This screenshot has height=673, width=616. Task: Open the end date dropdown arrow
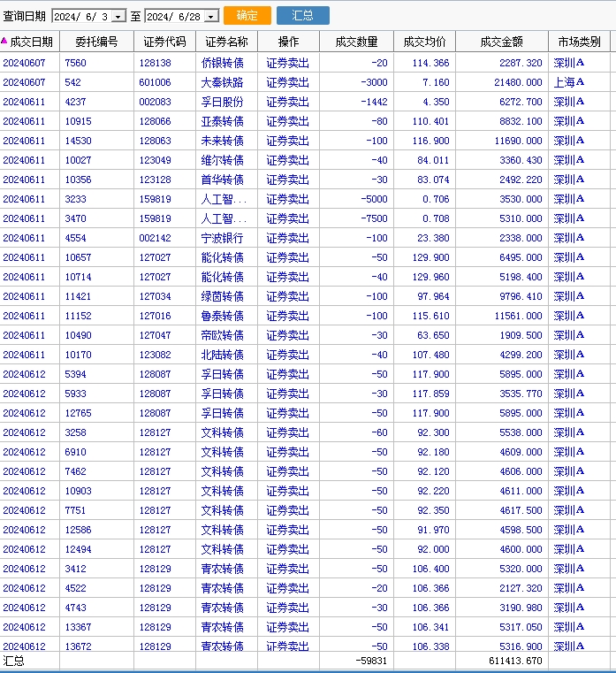point(210,17)
